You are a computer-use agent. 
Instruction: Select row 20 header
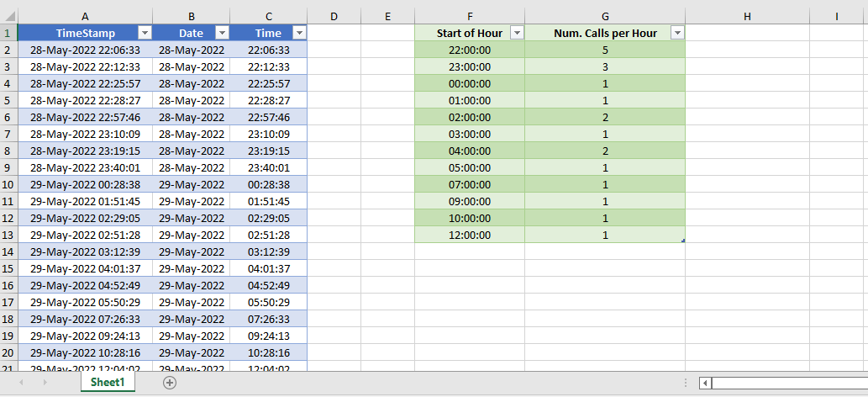click(9, 352)
